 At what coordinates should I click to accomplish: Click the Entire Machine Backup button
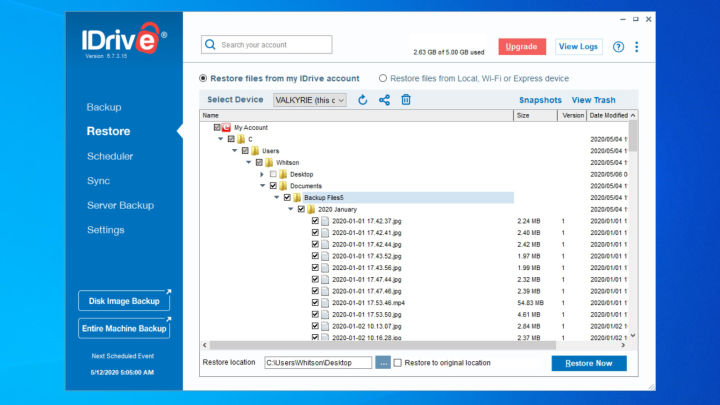pos(124,328)
